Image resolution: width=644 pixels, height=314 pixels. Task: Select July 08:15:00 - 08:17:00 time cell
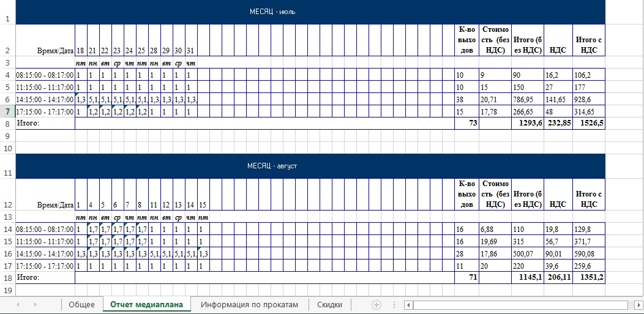click(45, 75)
